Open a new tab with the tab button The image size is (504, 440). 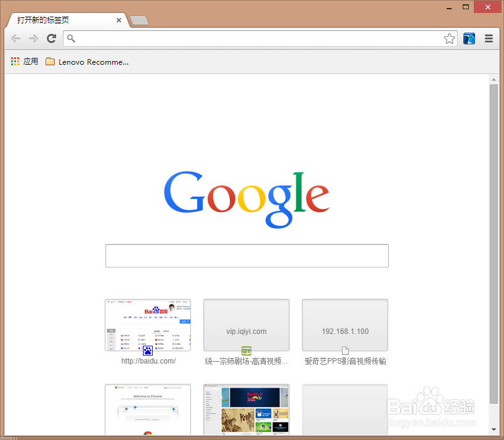coord(139,20)
